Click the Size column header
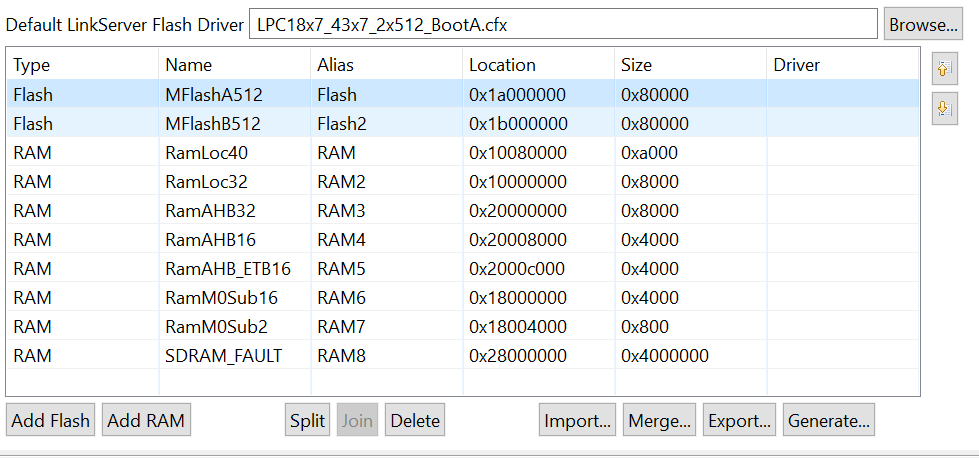The height and width of the screenshot is (458, 979). 636,65
